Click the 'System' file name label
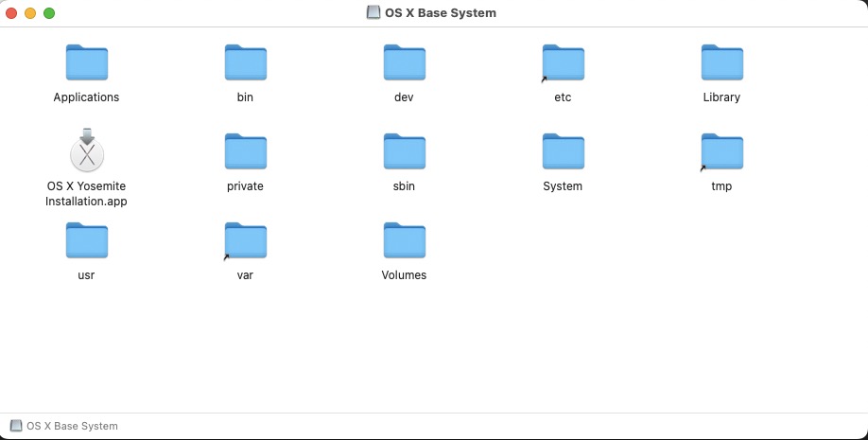Image resolution: width=868 pixels, height=440 pixels. (x=563, y=186)
